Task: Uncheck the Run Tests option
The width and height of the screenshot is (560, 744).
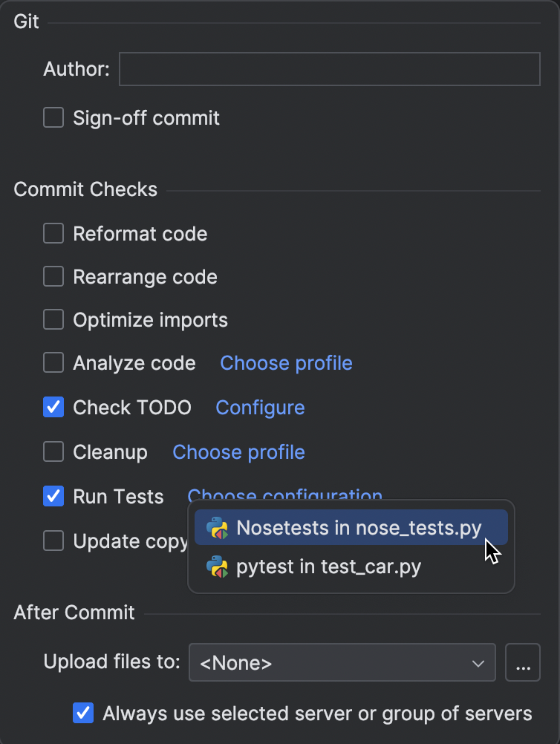Action: 53,496
